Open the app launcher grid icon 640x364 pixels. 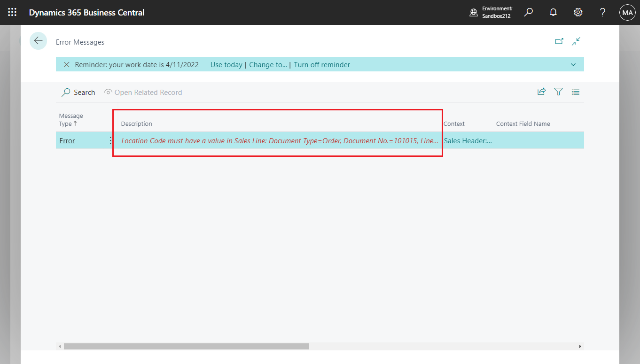pos(12,12)
